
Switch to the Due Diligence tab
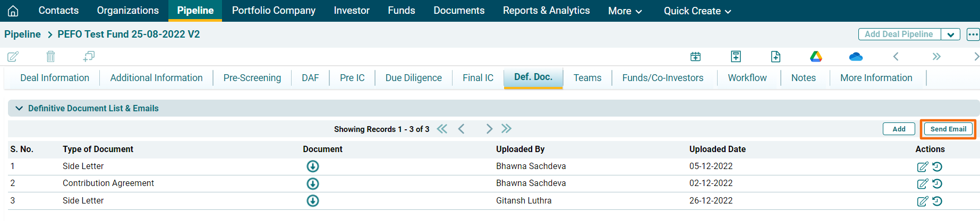[413, 78]
